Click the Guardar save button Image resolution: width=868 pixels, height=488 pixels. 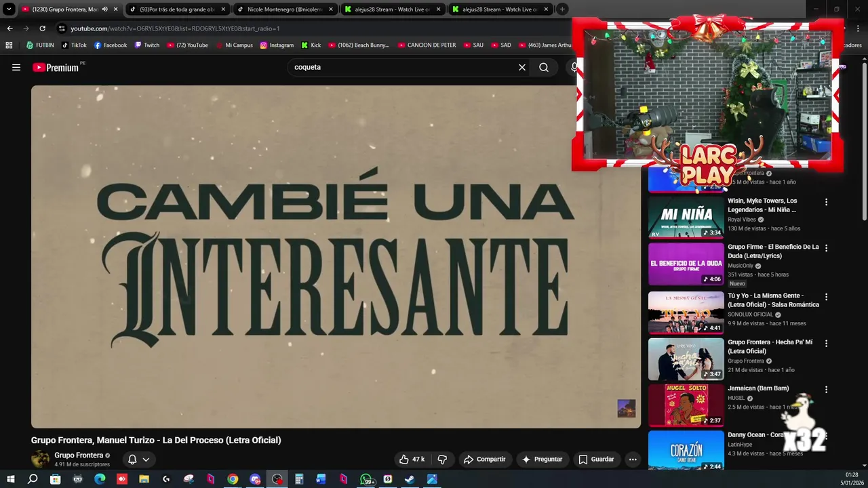(x=596, y=460)
